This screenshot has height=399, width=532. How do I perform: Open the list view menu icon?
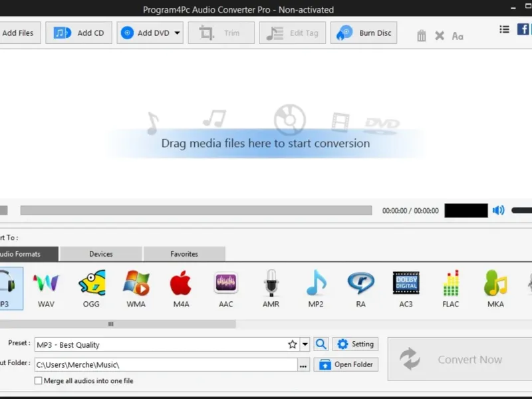(x=505, y=29)
